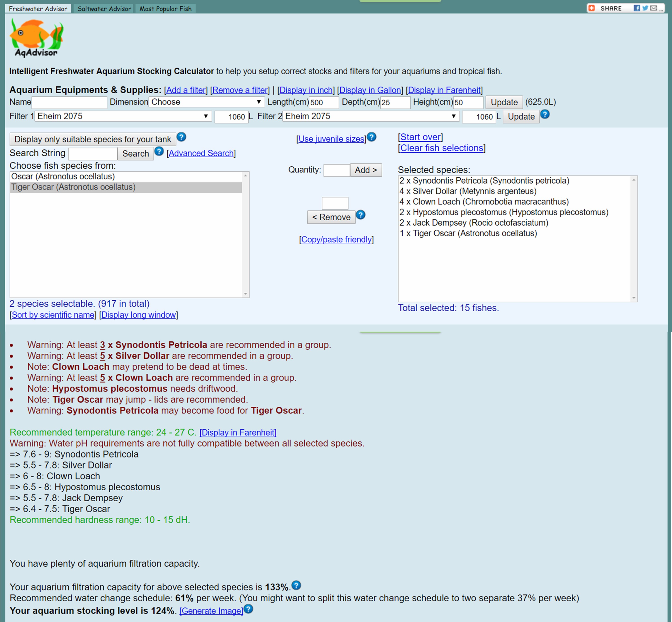Select 2 x Synodontis Petricola in selected species

coord(514,181)
